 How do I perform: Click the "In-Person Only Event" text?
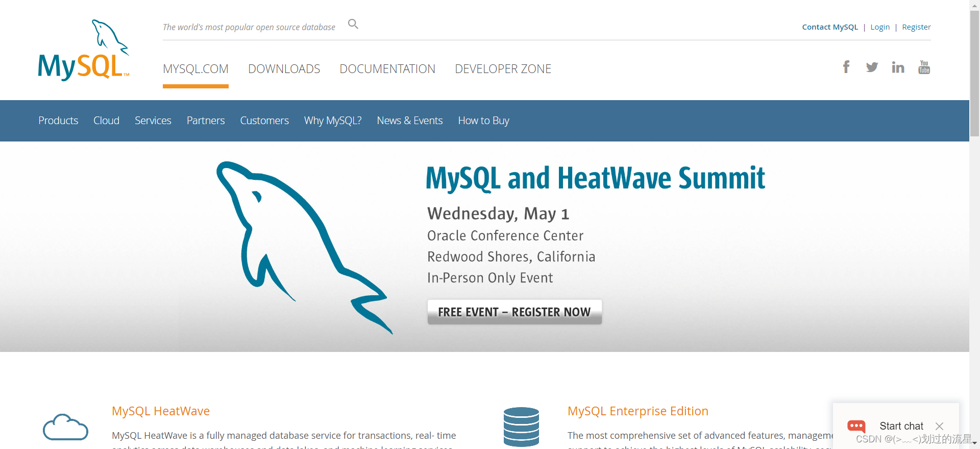490,278
